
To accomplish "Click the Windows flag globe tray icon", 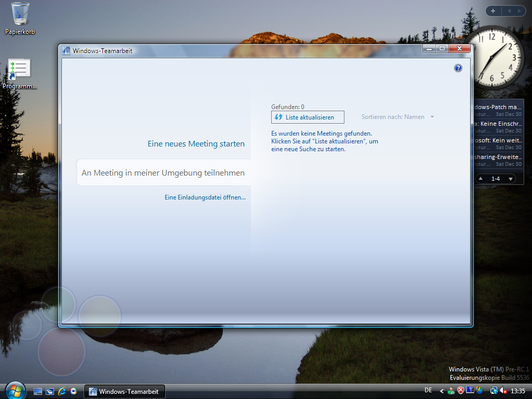I will (x=479, y=391).
